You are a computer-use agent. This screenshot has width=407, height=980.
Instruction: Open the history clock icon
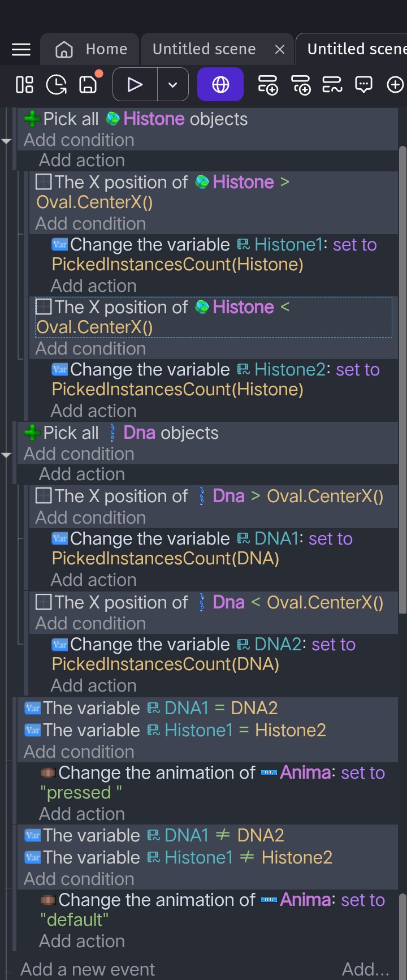pyautogui.click(x=56, y=85)
